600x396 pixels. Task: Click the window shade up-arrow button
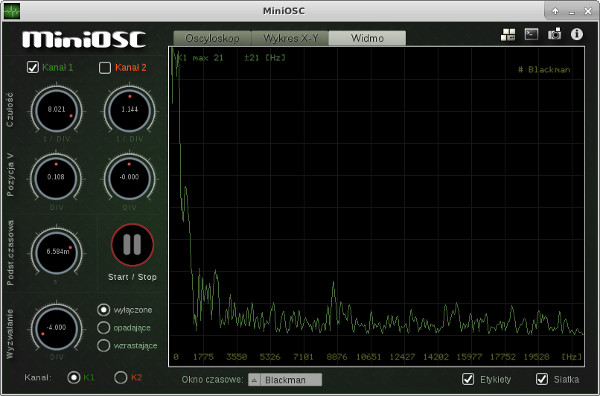555,11
